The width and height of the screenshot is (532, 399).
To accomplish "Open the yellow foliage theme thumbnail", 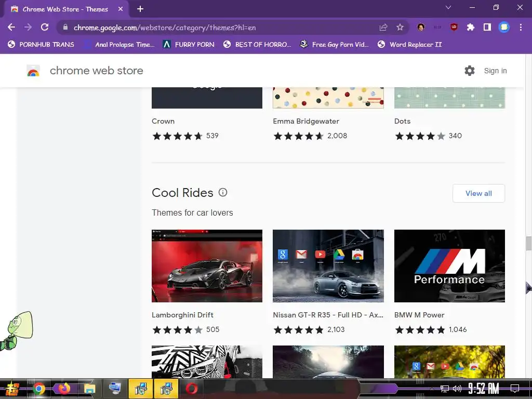I will (x=449, y=362).
